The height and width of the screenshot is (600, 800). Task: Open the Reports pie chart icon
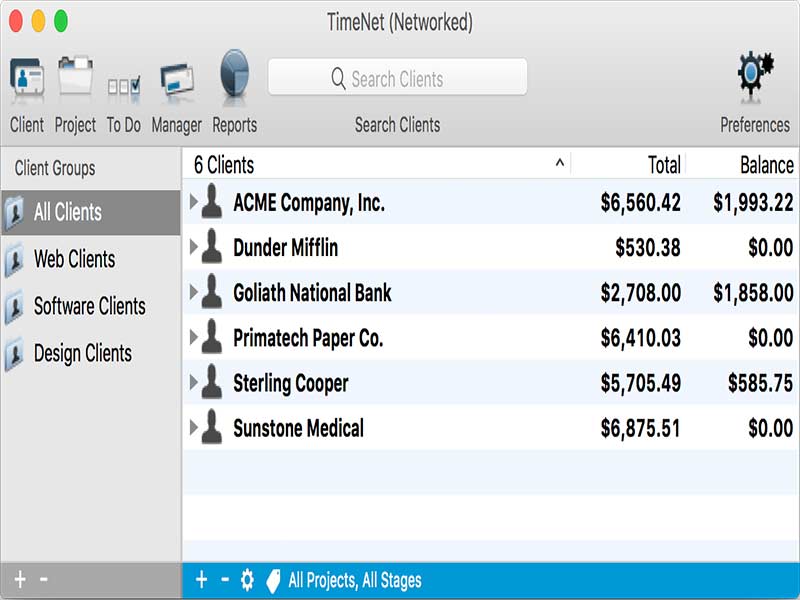pyautogui.click(x=235, y=73)
